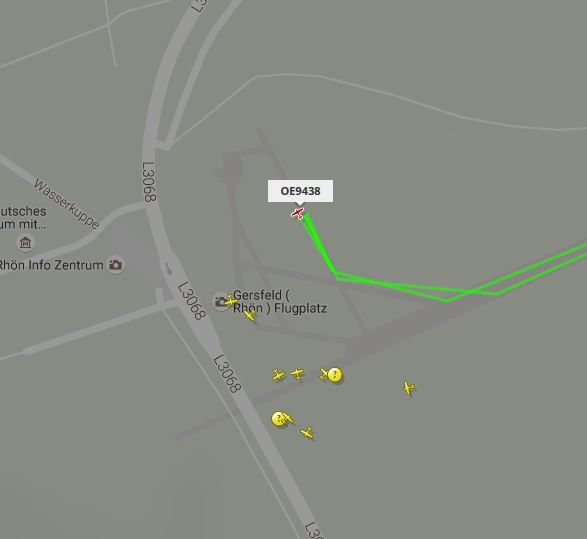Image resolution: width=587 pixels, height=539 pixels.
Task: Select aircraft touching the lower question mark marker
Action: [289, 418]
